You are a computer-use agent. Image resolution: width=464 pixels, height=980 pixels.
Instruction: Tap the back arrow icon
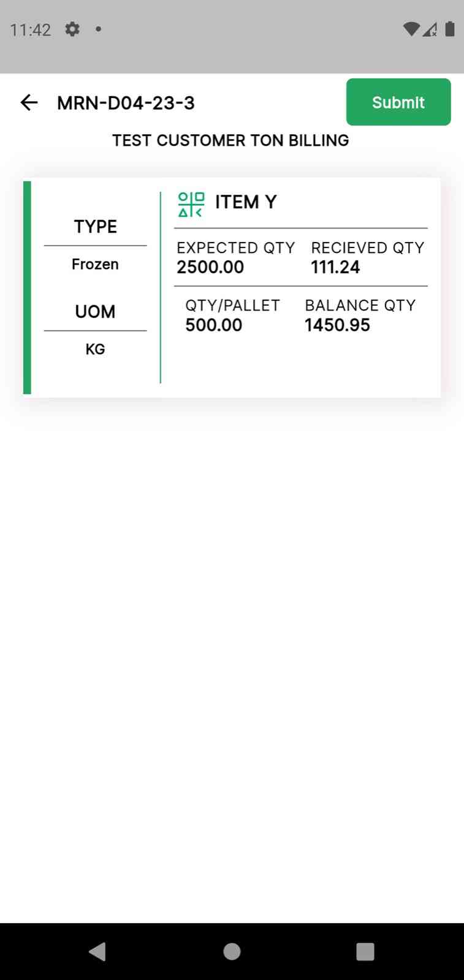tap(29, 102)
